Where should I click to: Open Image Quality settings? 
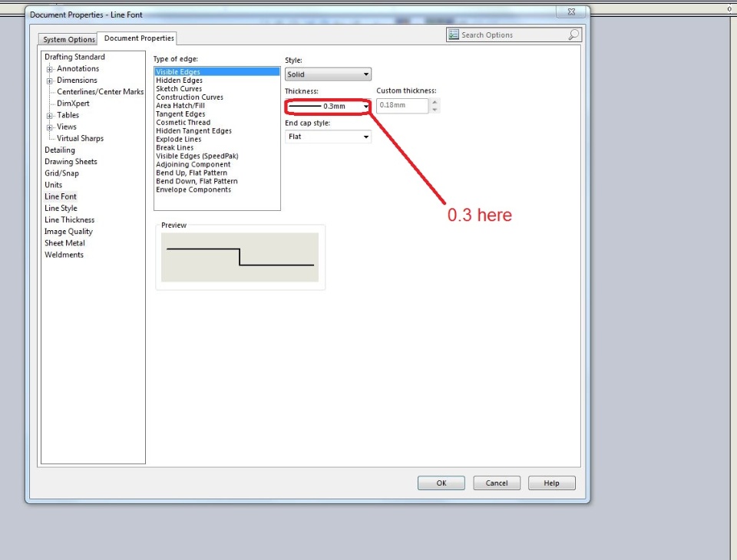click(x=68, y=232)
